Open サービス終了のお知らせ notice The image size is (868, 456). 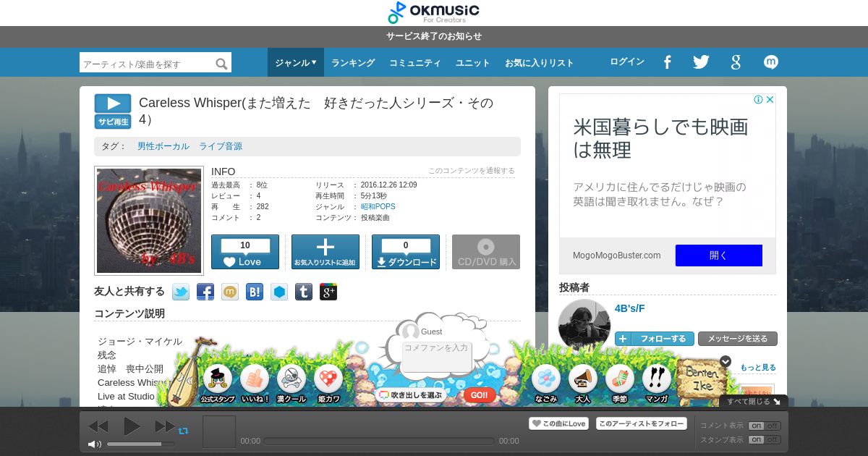pos(434,36)
